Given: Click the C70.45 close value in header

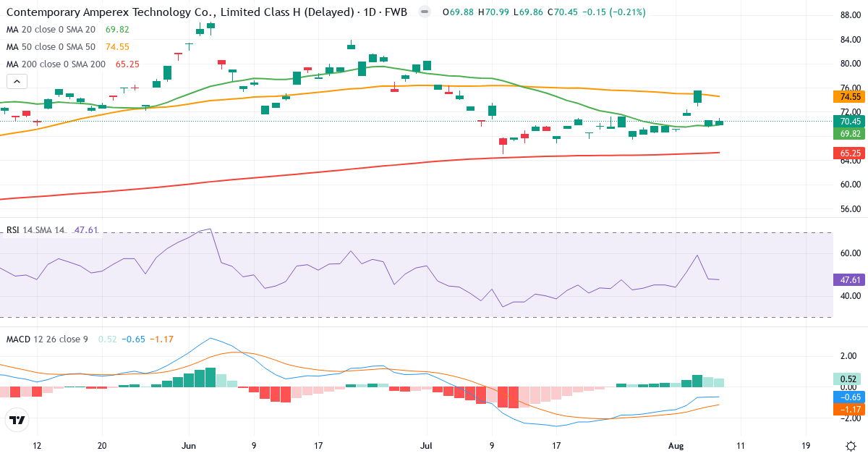Looking at the screenshot, I should tap(562, 12).
